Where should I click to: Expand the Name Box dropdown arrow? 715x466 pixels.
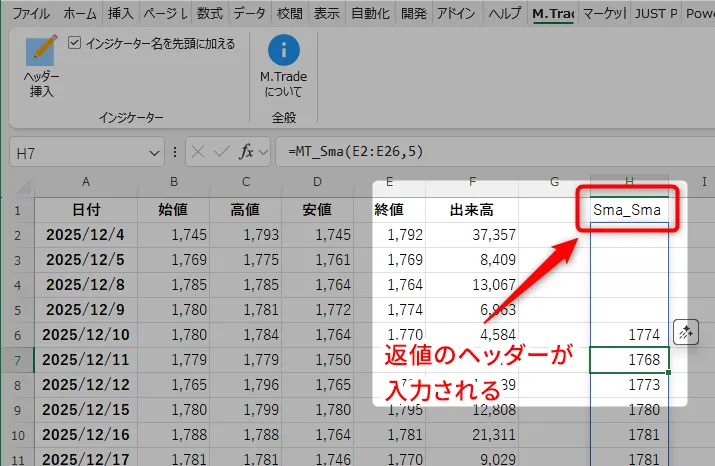click(154, 154)
